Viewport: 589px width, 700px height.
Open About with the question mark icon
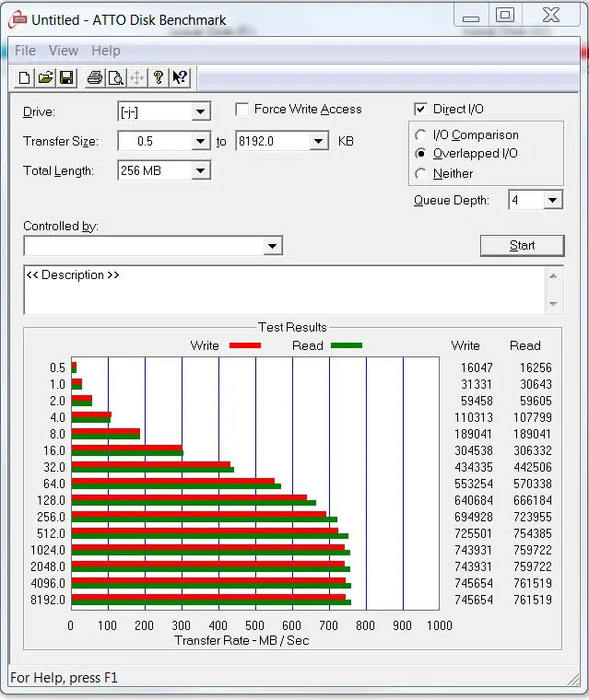point(159,77)
